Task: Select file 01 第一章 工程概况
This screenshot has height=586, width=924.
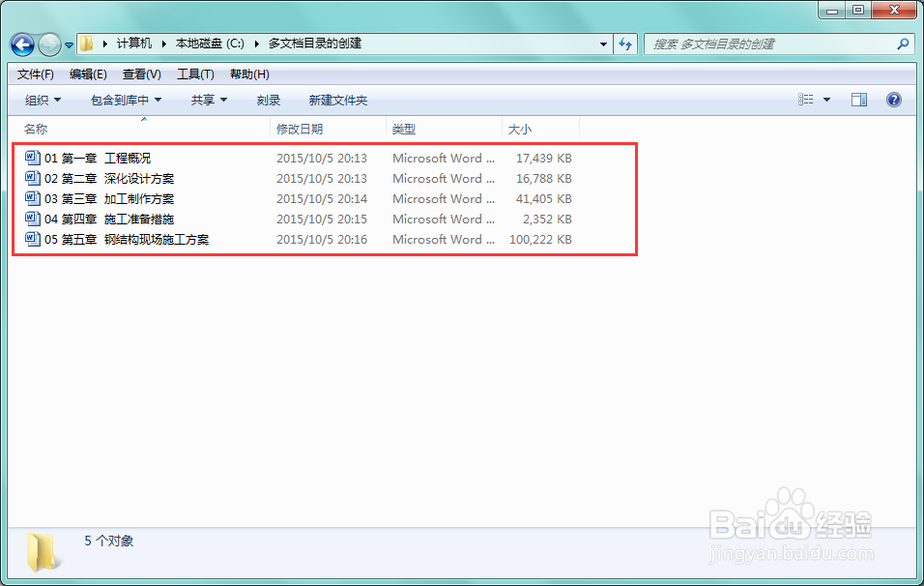Action: pyautogui.click(x=98, y=158)
